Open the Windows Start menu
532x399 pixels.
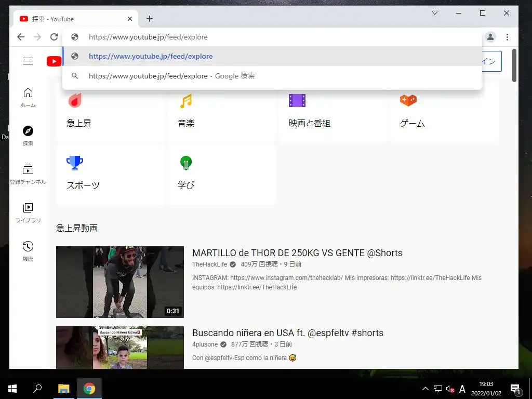click(12, 389)
